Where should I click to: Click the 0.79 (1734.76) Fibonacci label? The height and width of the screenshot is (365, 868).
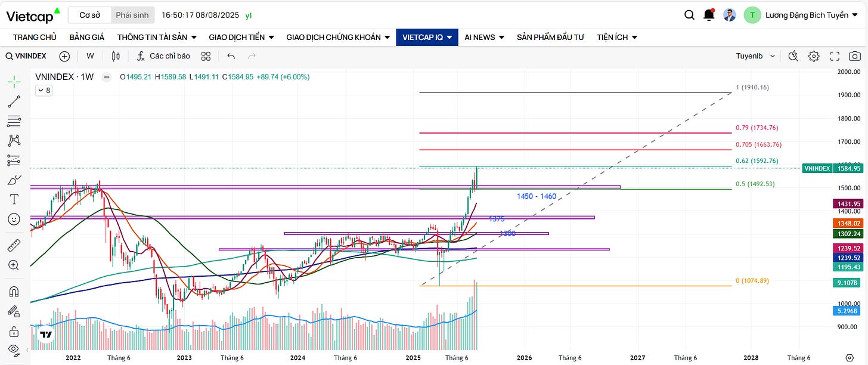click(x=757, y=128)
